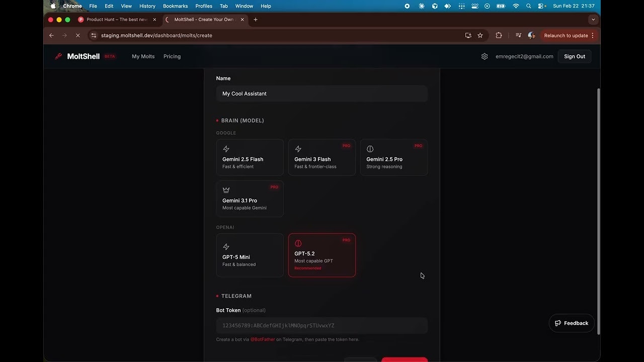Open the Tab menu
Viewport: 644px width, 362px height.
point(224,6)
